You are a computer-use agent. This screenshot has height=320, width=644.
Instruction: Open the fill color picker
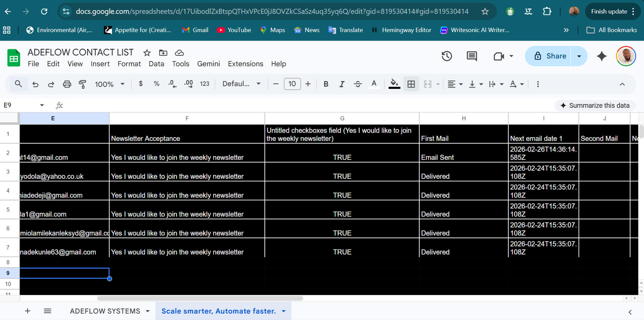coord(394,84)
